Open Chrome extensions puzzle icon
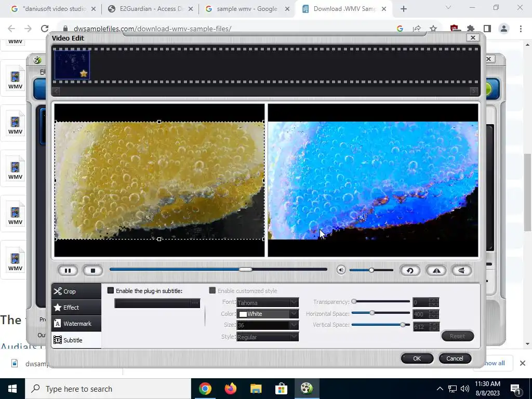This screenshot has height=399, width=532. point(471,29)
